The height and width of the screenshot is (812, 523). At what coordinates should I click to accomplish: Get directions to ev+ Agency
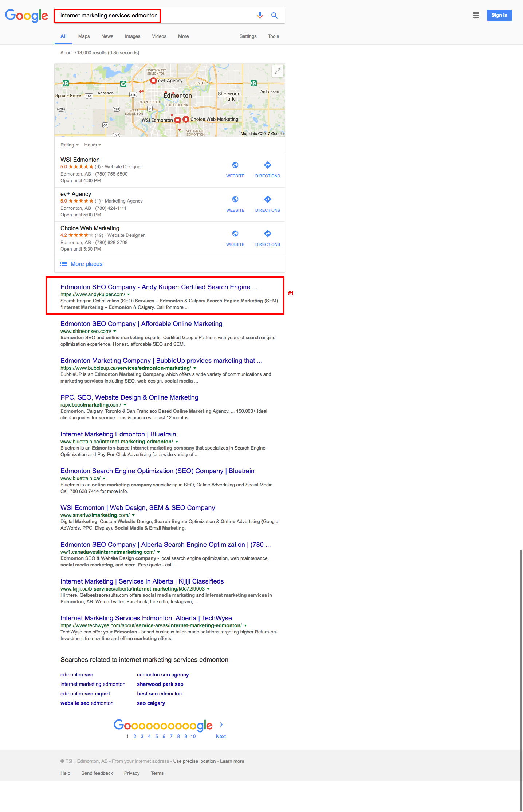tap(268, 199)
